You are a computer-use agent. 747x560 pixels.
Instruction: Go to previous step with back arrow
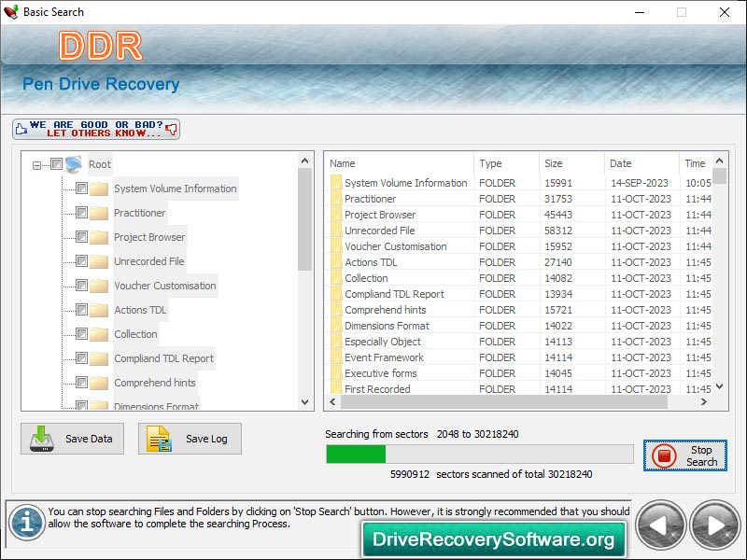[x=661, y=525]
